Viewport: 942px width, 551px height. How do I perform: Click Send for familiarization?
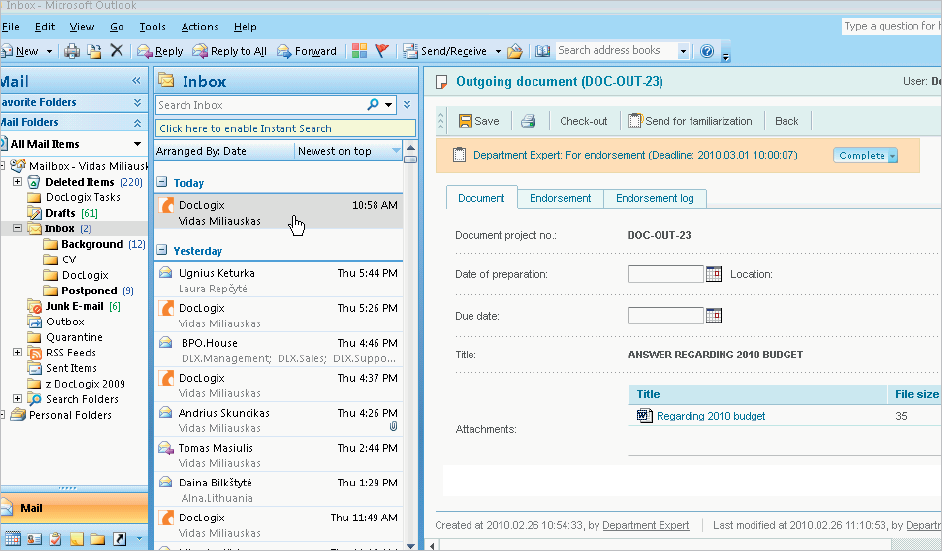pos(690,121)
